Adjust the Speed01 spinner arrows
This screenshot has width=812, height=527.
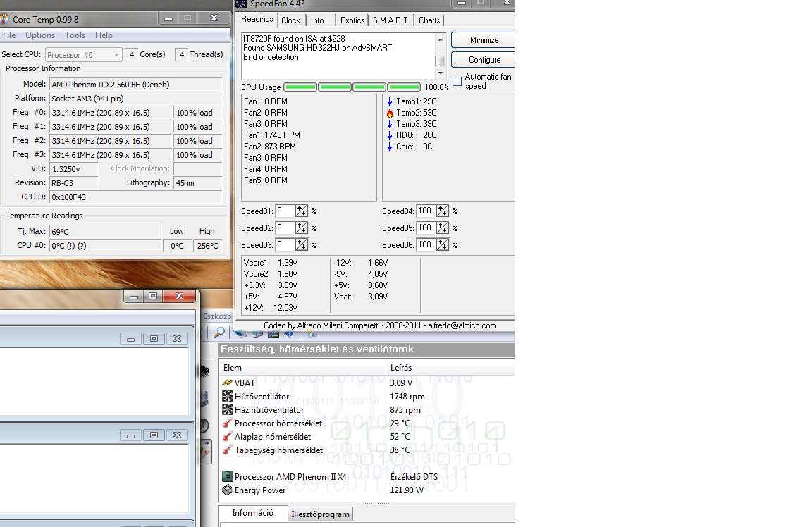[x=302, y=211]
